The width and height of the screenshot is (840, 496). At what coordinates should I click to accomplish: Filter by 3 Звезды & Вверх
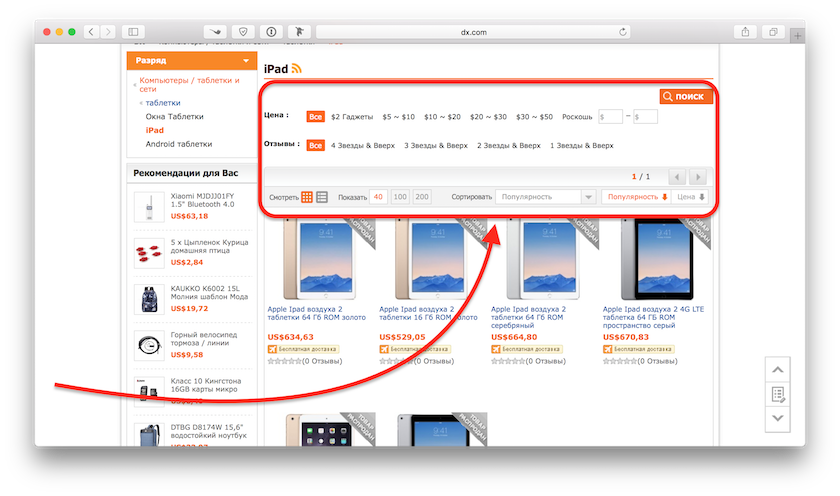[x=436, y=146]
